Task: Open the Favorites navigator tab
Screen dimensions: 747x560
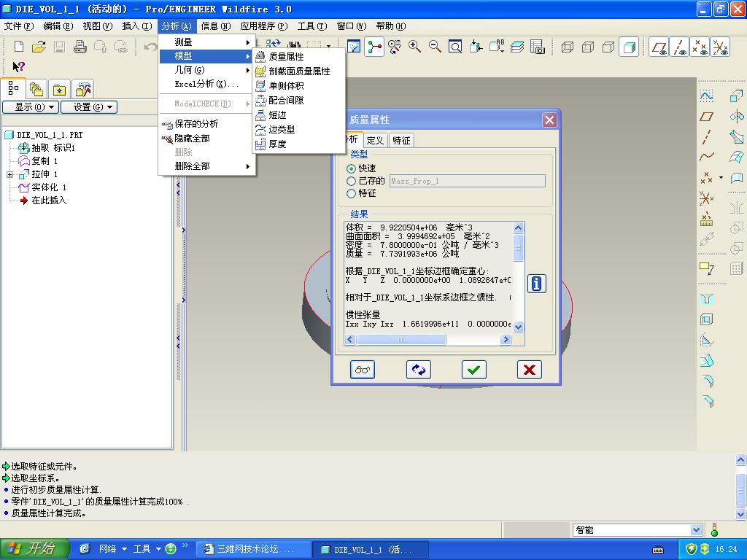Action: click(59, 89)
